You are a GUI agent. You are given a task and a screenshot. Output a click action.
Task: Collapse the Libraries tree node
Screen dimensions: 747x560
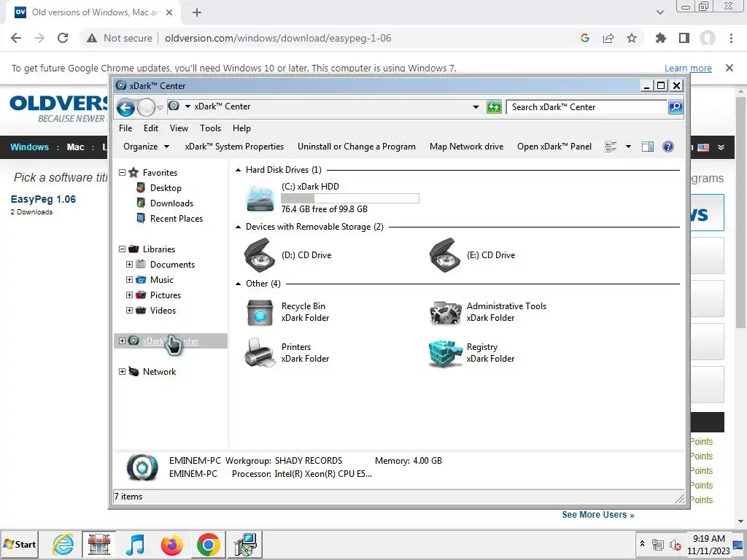(122, 249)
